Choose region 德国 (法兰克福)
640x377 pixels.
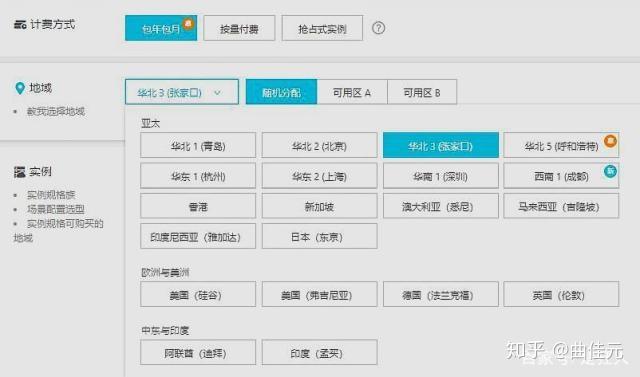[440, 294]
